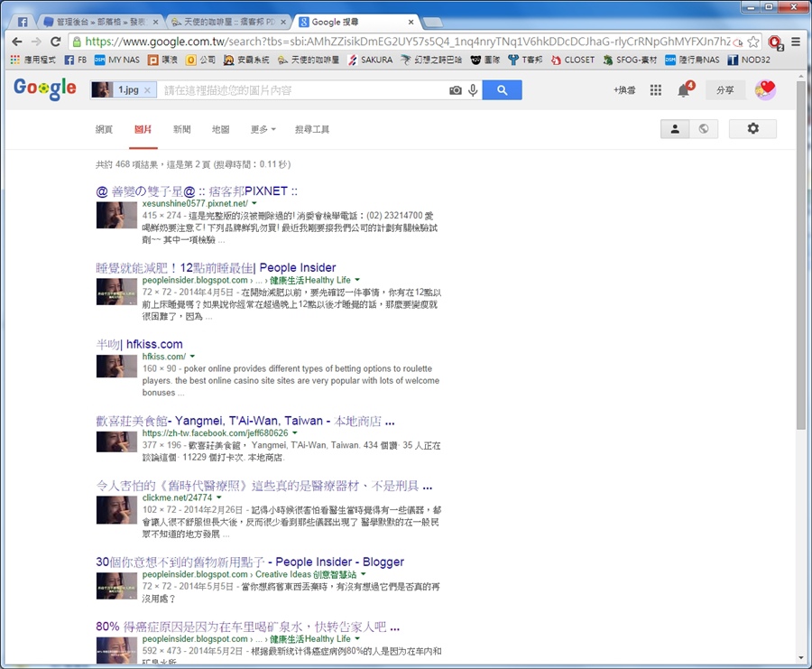This screenshot has width=812, height=669.
Task: Expand dropdown next to hfkiss.com/ URL
Action: pos(192,357)
